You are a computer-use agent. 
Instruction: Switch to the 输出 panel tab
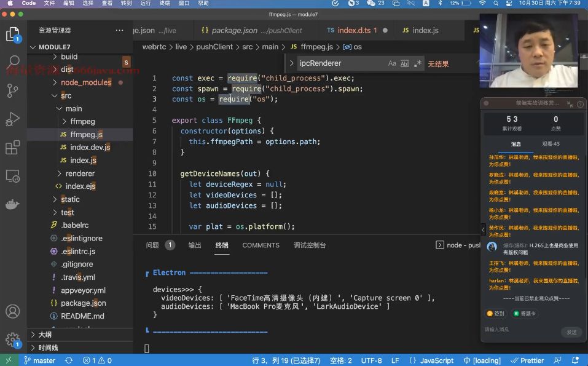pos(195,245)
